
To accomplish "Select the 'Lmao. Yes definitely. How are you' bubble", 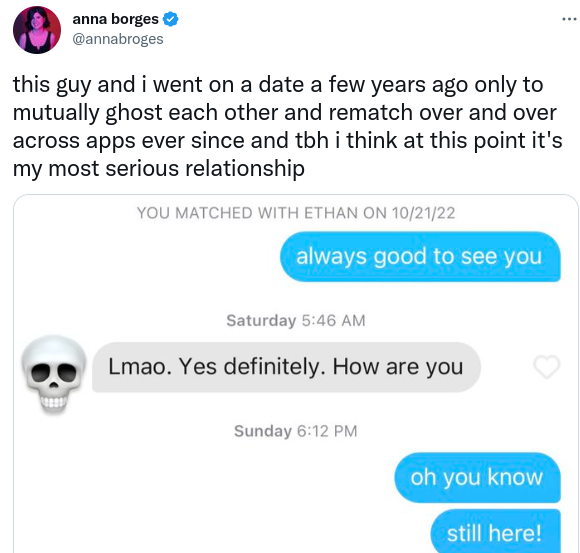I will click(286, 367).
